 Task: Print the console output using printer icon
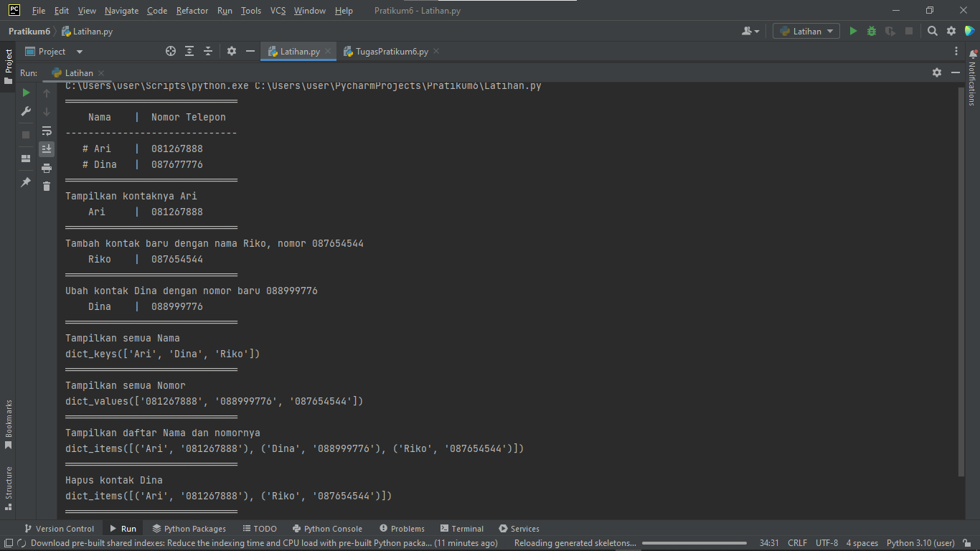click(47, 168)
